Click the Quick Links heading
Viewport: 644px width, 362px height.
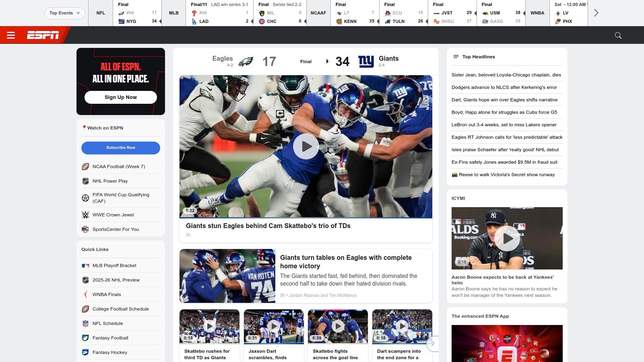coord(95,249)
